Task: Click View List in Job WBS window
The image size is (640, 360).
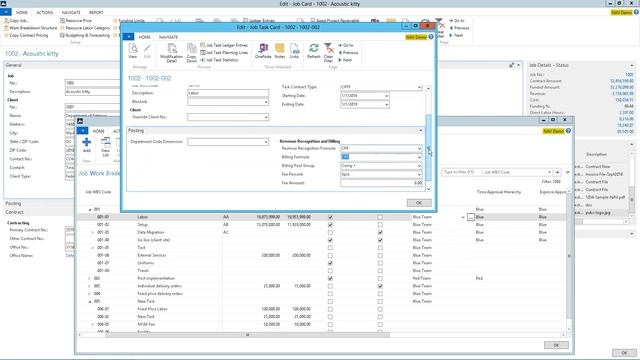Action: 106,147
